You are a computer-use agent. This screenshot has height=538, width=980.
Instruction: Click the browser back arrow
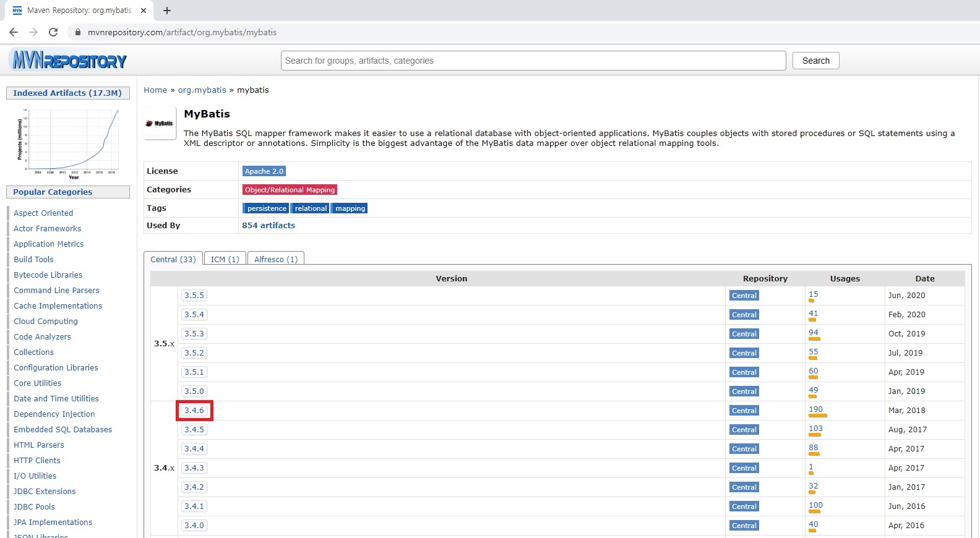[14, 32]
